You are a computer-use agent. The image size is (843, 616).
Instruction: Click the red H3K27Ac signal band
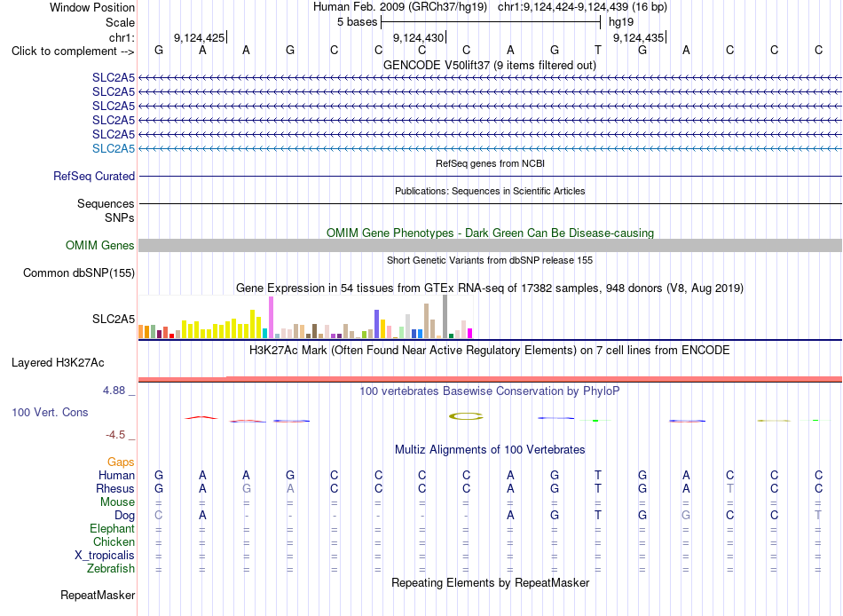(x=490, y=379)
